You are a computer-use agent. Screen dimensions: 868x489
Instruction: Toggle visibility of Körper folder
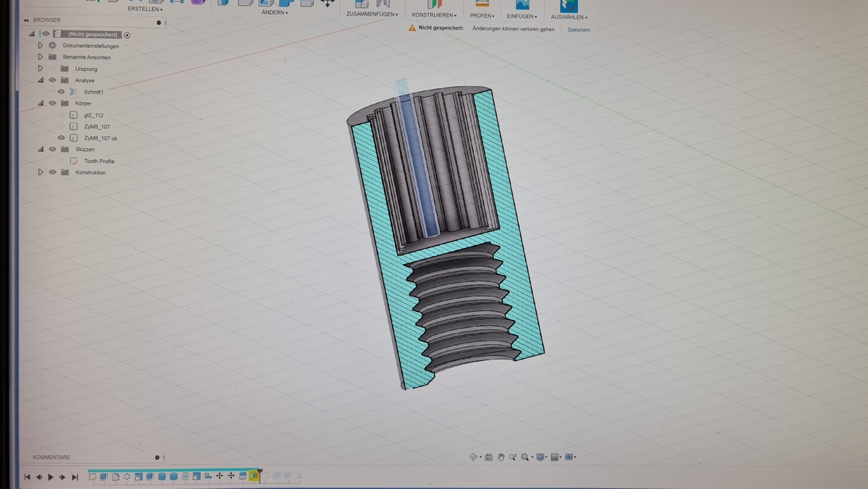click(52, 103)
